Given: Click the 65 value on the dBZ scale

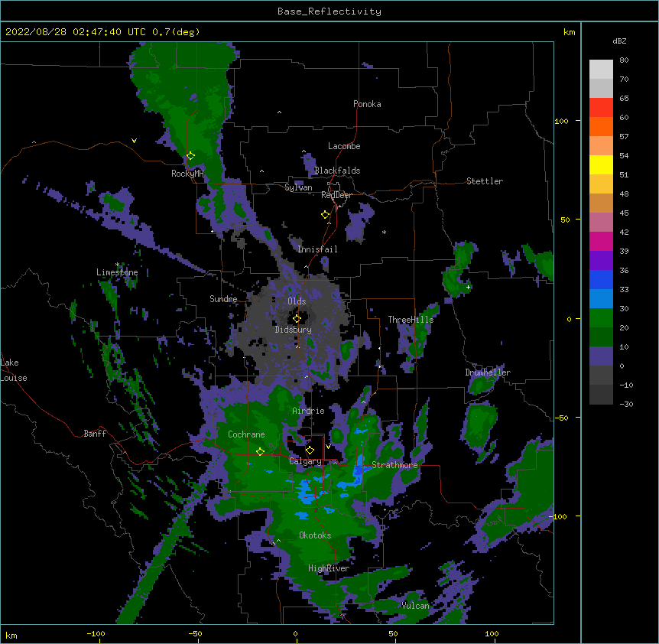Looking at the screenshot, I should point(624,98).
